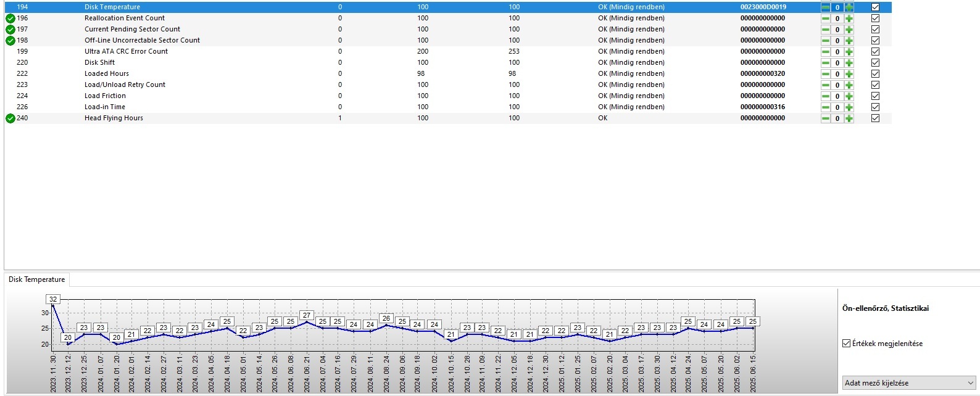The width and height of the screenshot is (980, 396).
Task: Select the Load Friction attribute name
Action: point(105,96)
